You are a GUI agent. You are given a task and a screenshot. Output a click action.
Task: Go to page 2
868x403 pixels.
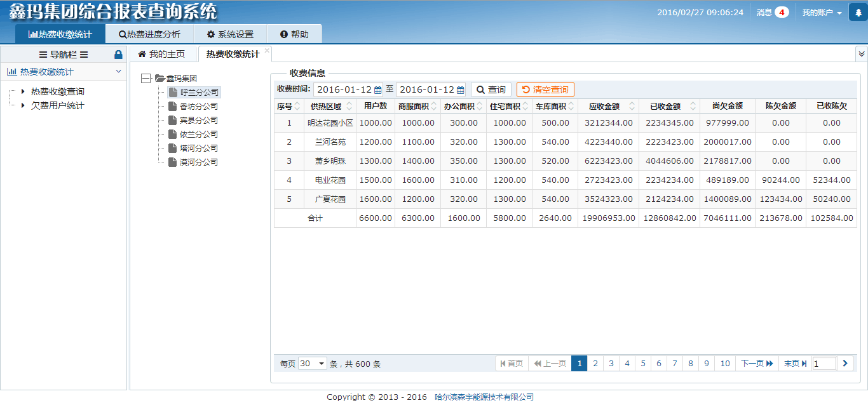click(x=595, y=364)
